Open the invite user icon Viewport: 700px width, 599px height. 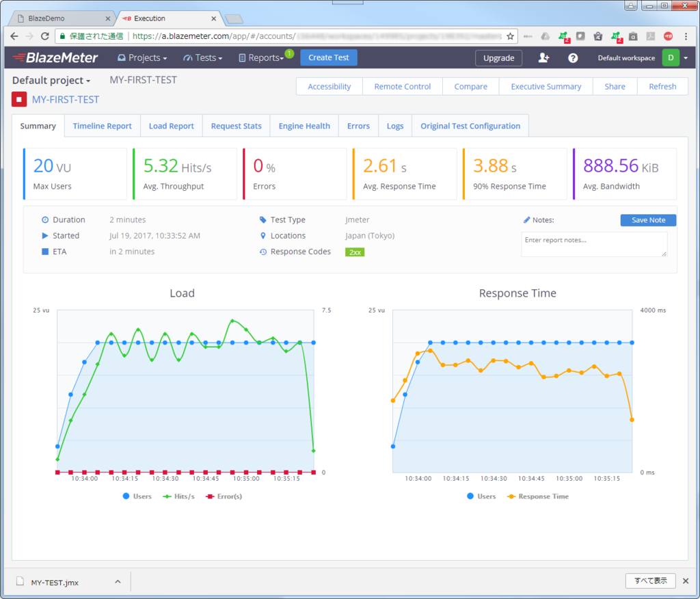[543, 57]
